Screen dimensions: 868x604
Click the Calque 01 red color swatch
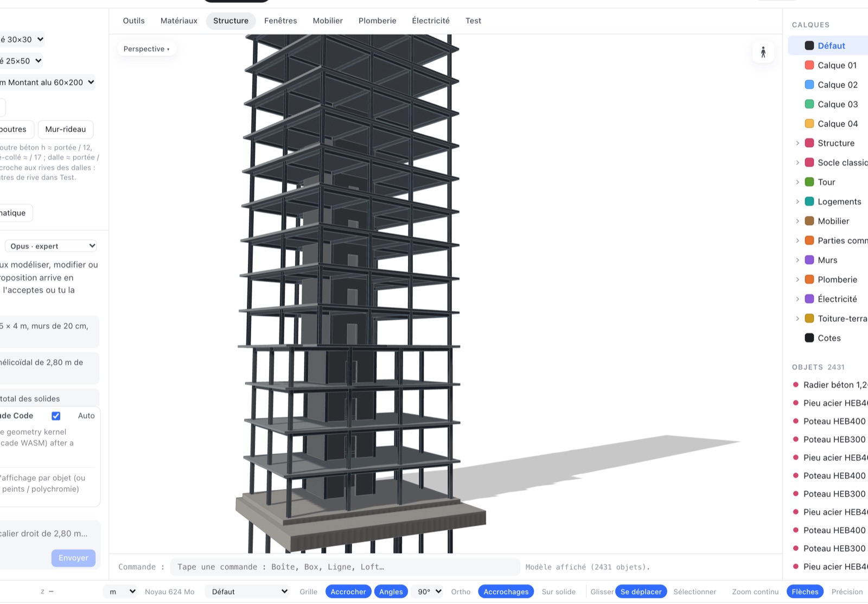(809, 65)
